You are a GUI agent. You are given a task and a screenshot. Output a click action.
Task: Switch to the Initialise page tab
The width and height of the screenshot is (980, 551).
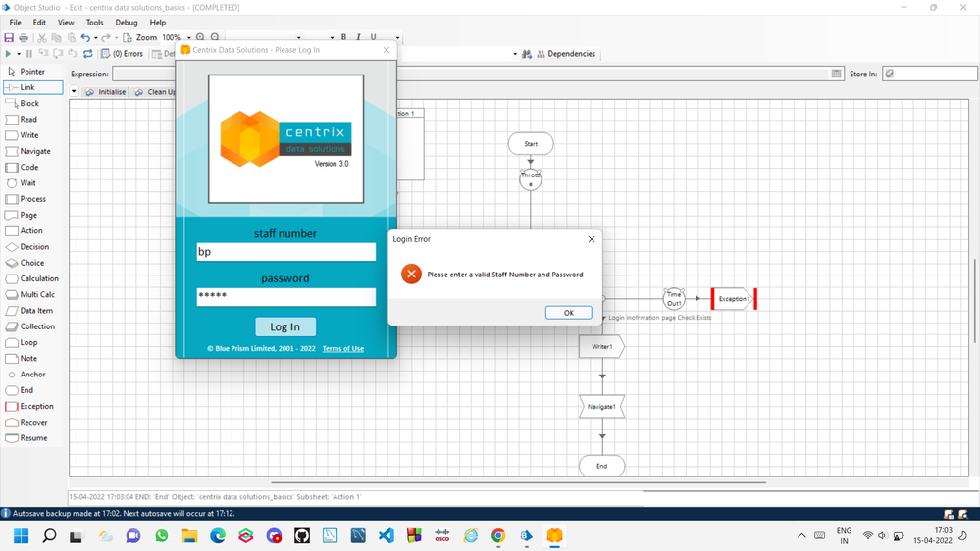click(106, 92)
